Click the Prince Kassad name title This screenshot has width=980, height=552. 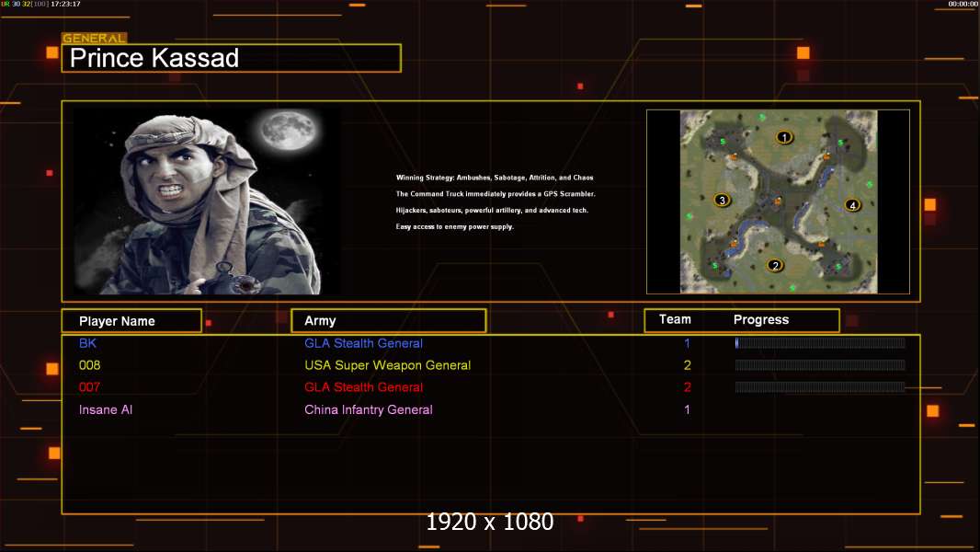pos(154,58)
